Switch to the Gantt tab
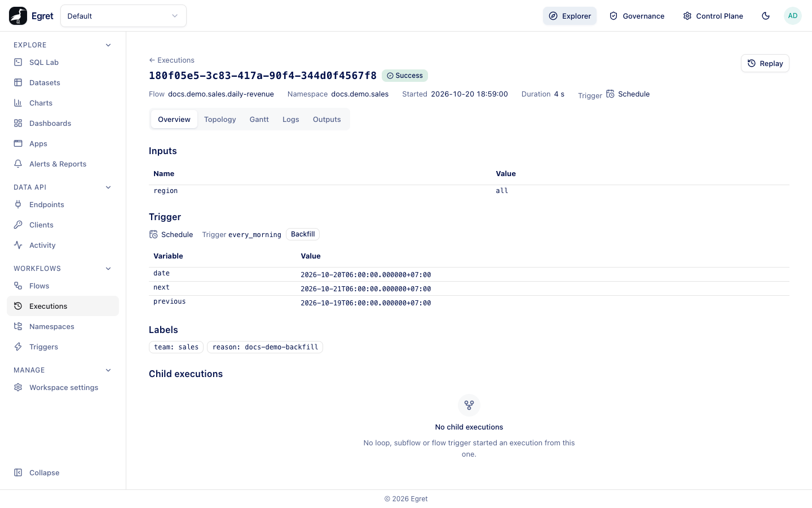 pos(259,119)
